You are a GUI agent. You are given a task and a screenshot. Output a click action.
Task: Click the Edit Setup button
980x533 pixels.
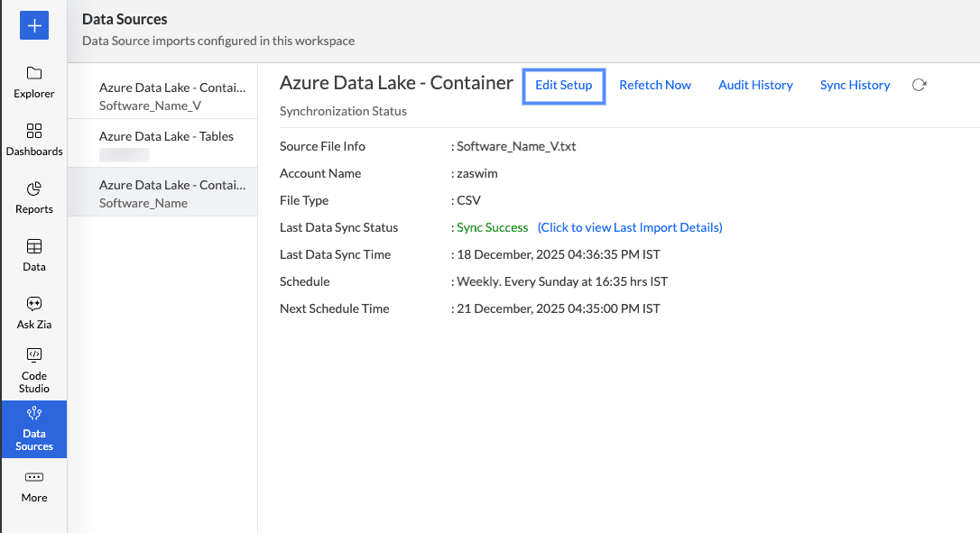point(564,85)
